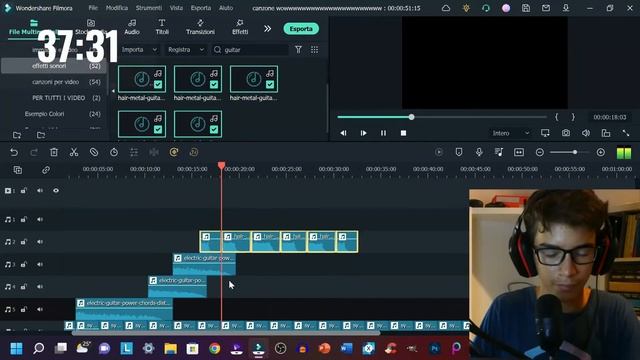Screen dimensions: 640x360
Task: Select the 'effetti sonori' folder
Action: pos(53,66)
